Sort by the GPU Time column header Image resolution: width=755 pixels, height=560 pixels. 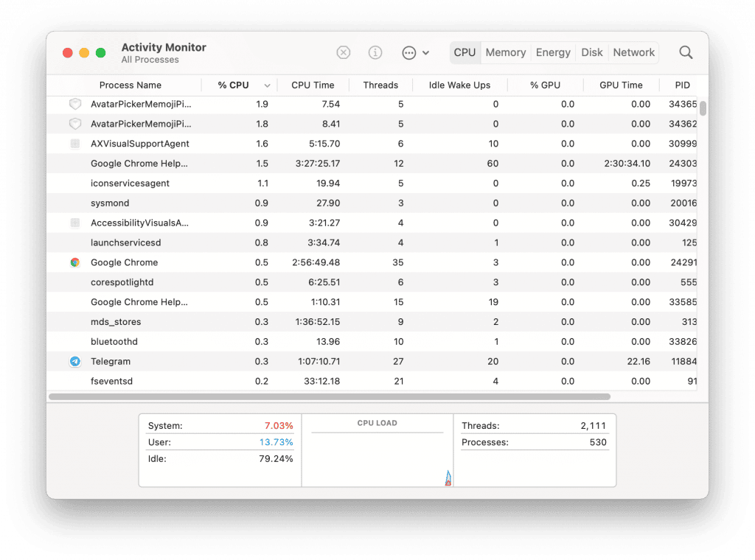621,85
